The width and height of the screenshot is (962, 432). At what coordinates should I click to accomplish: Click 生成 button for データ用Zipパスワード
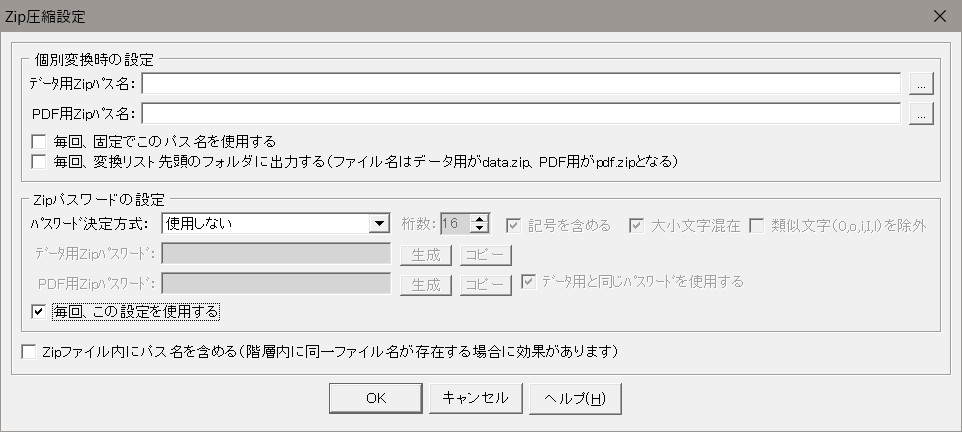pyautogui.click(x=426, y=254)
